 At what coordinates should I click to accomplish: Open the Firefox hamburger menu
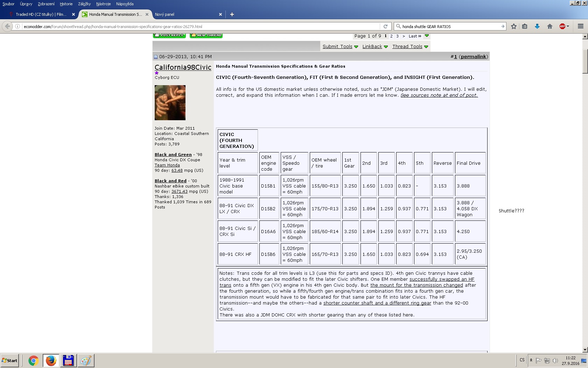point(580,26)
